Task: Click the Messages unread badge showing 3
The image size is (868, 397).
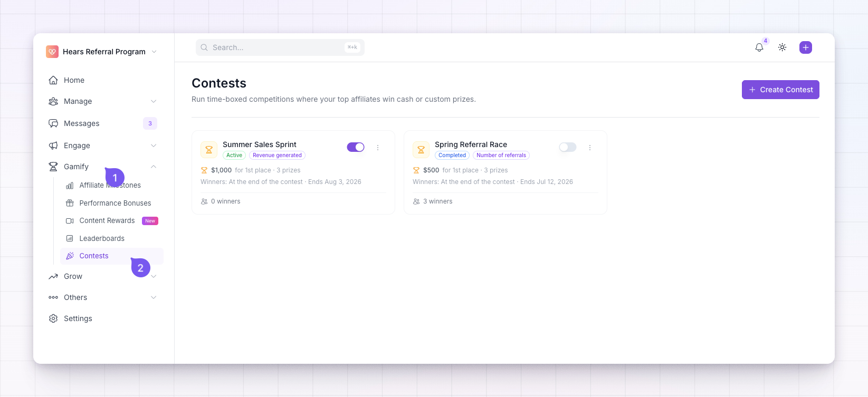Action: pos(150,123)
